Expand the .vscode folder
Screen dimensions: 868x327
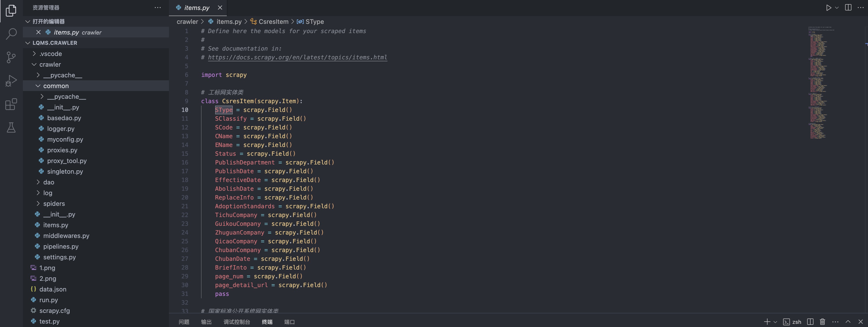(96, 54)
